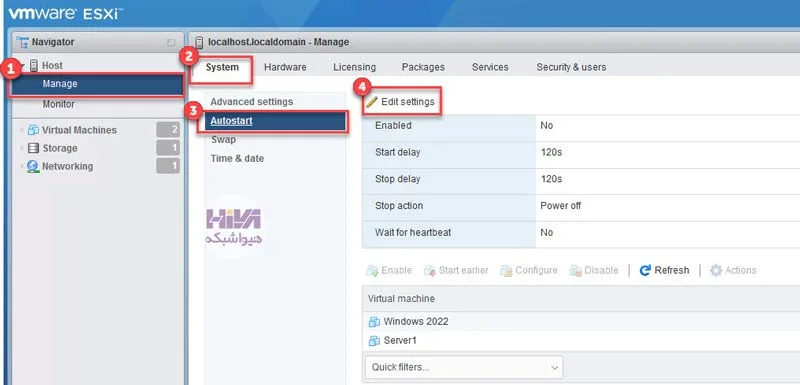Click the Configure icon
Image resolution: width=800 pixels, height=385 pixels.
(506, 271)
